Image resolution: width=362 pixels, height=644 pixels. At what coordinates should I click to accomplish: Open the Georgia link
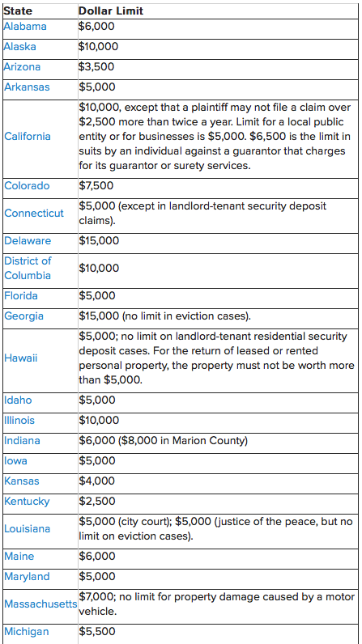[23, 316]
